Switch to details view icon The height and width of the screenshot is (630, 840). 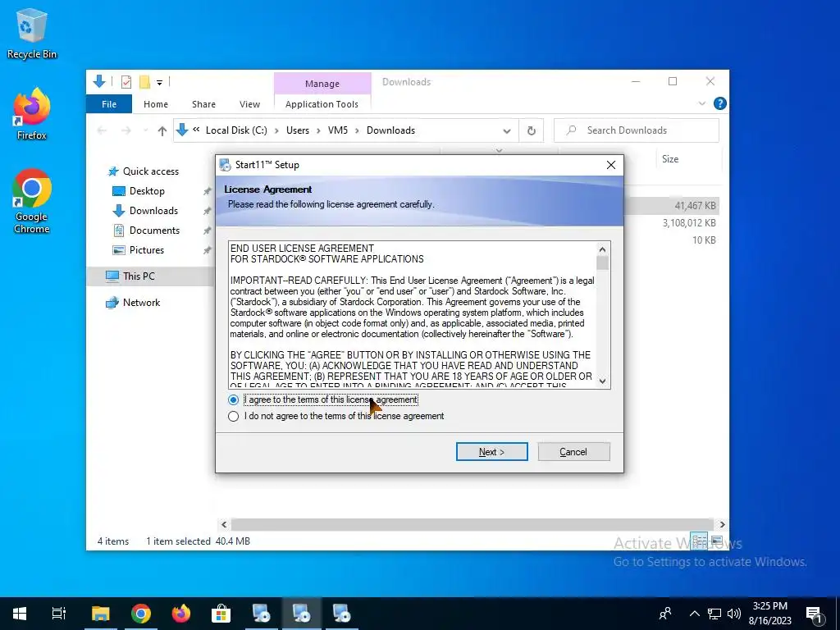click(699, 541)
